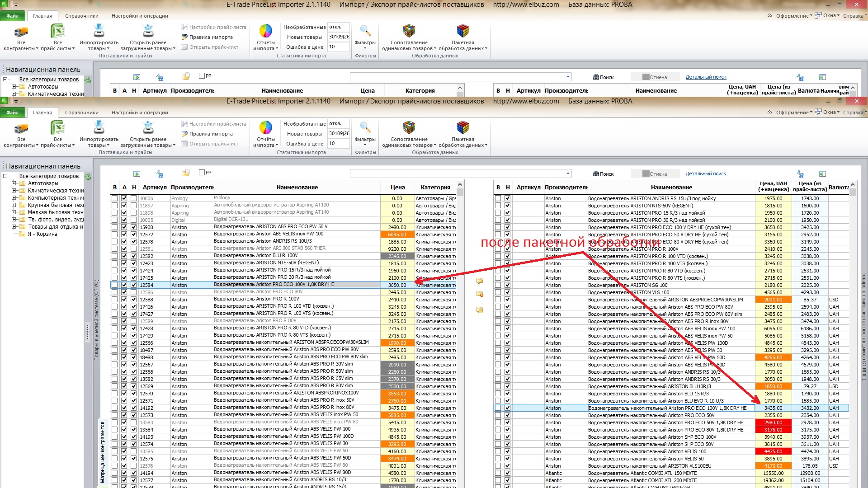Click the folder-with-minus icon between the tables
The width and height of the screenshot is (868, 488).
[480, 294]
